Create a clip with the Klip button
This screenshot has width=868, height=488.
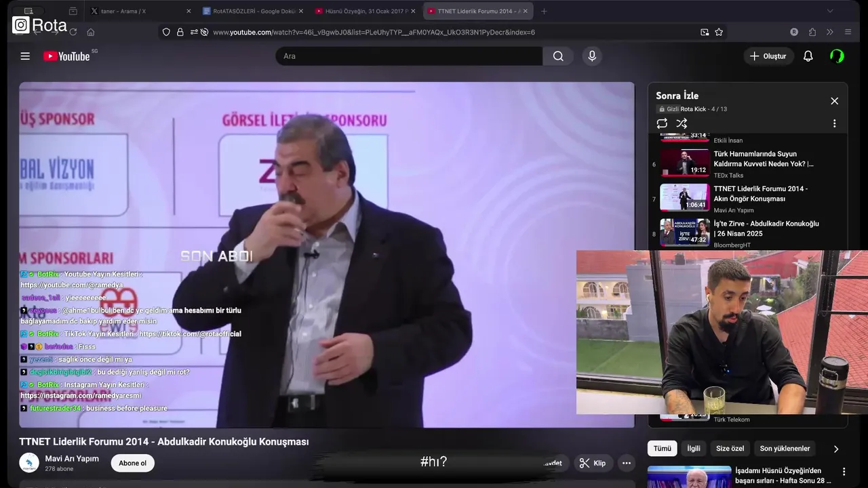click(x=593, y=464)
